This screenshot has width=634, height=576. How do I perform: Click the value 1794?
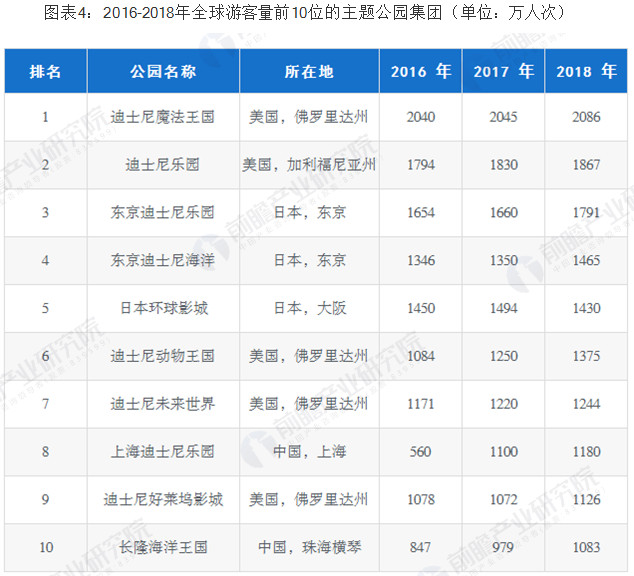pos(421,165)
